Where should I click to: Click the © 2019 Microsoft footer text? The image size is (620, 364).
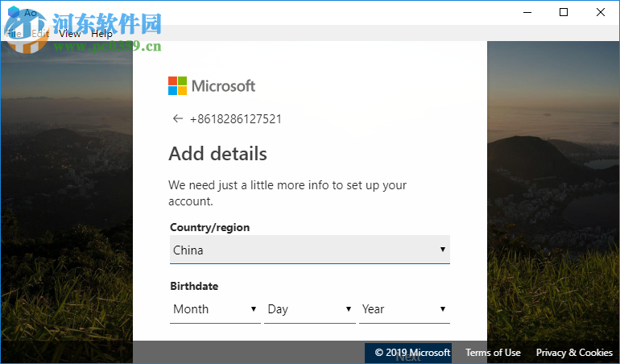[x=412, y=353]
